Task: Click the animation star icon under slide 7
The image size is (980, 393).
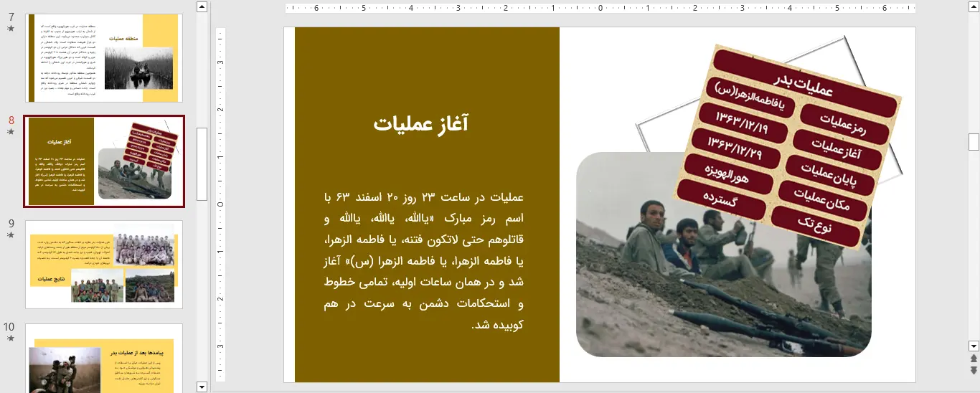Action: coord(10,29)
